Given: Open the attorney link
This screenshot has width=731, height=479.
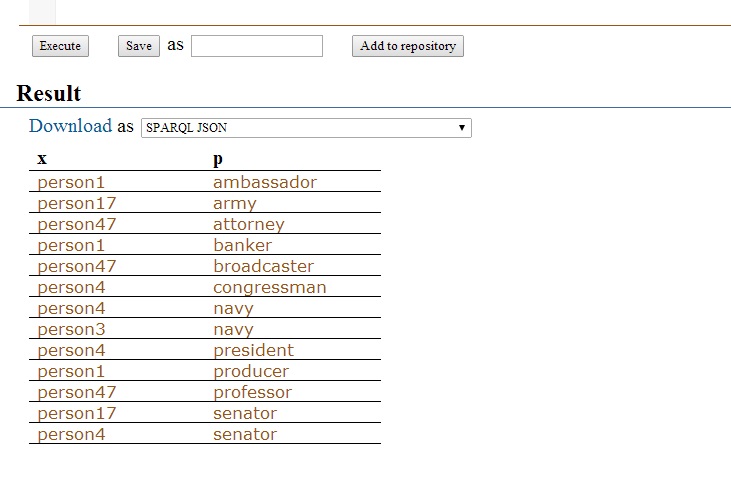Looking at the screenshot, I should tap(248, 224).
